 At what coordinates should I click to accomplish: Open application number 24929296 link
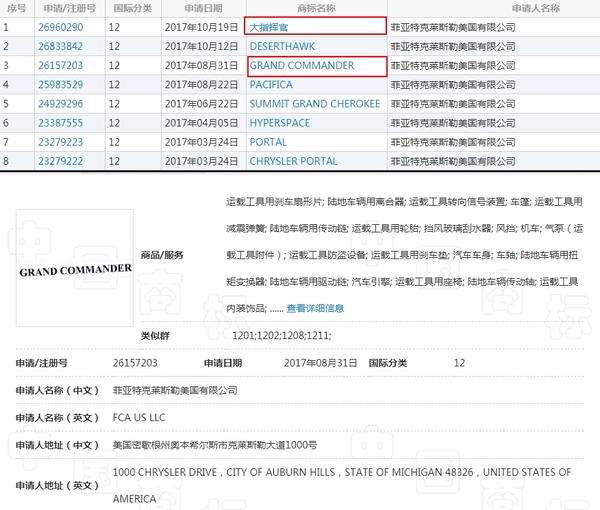click(60, 104)
